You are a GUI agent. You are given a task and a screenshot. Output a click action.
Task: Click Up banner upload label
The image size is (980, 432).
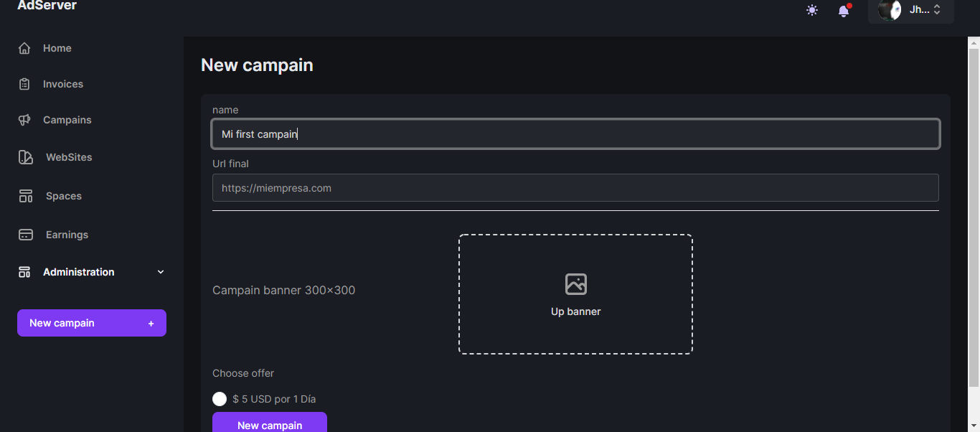point(576,311)
